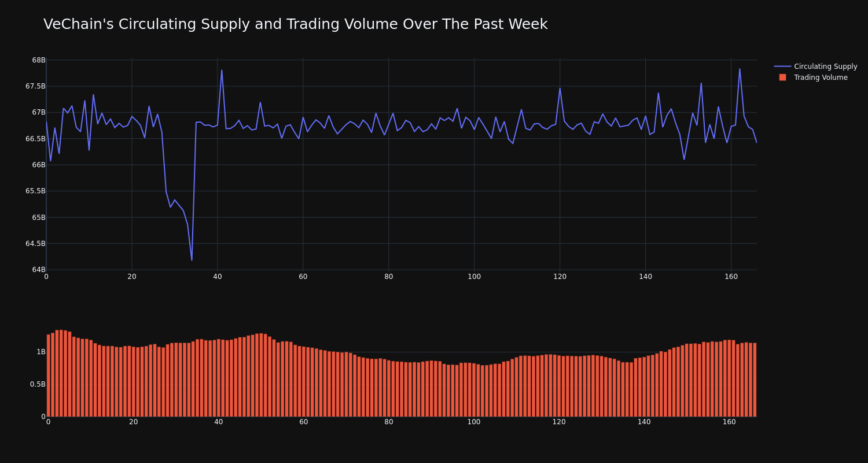Click x-axis label 60 under supply chart
The width and height of the screenshot is (868, 463).
[x=303, y=277]
